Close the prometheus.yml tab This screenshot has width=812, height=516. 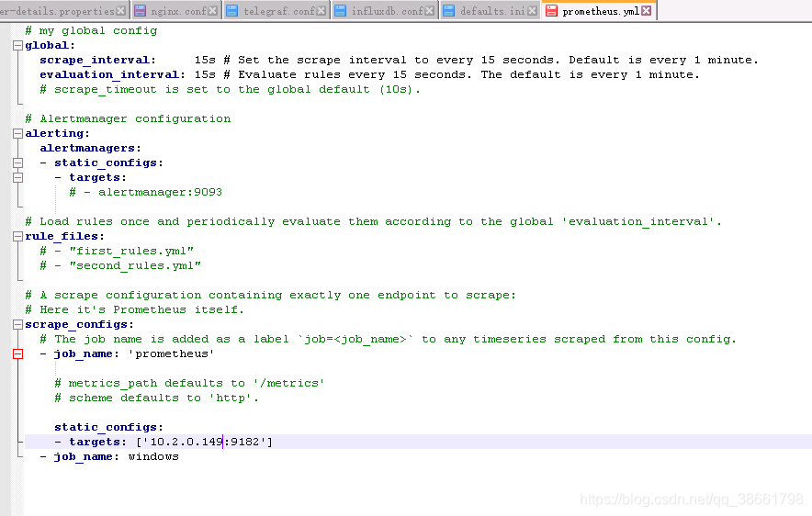pos(647,10)
